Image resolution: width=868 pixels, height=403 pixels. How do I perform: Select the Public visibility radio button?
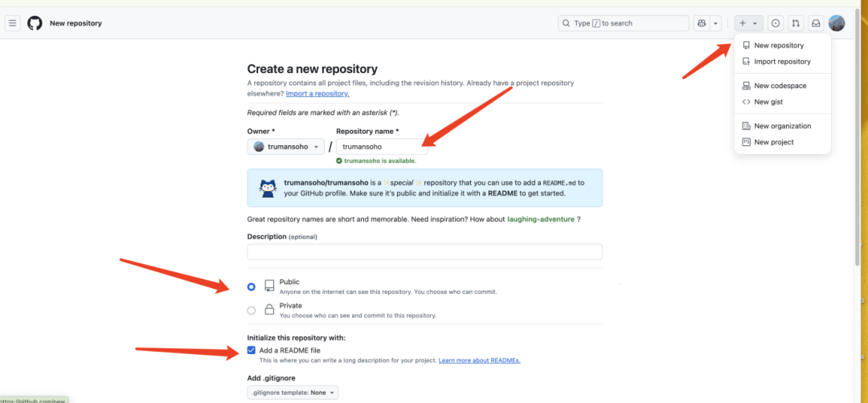[252, 287]
